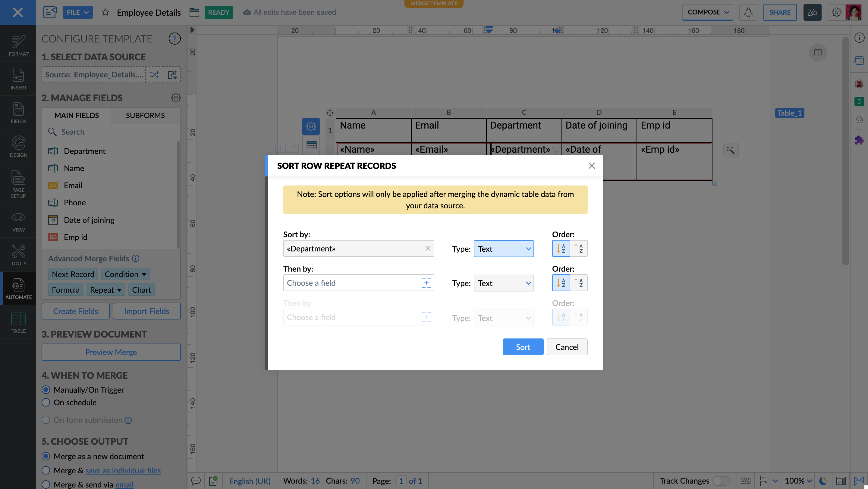Select ascending order for Sort by
Screen dimensions: 868x489
tap(561, 248)
